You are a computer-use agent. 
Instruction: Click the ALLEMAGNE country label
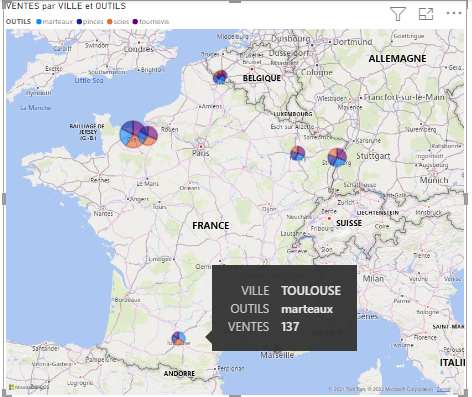[x=397, y=59]
